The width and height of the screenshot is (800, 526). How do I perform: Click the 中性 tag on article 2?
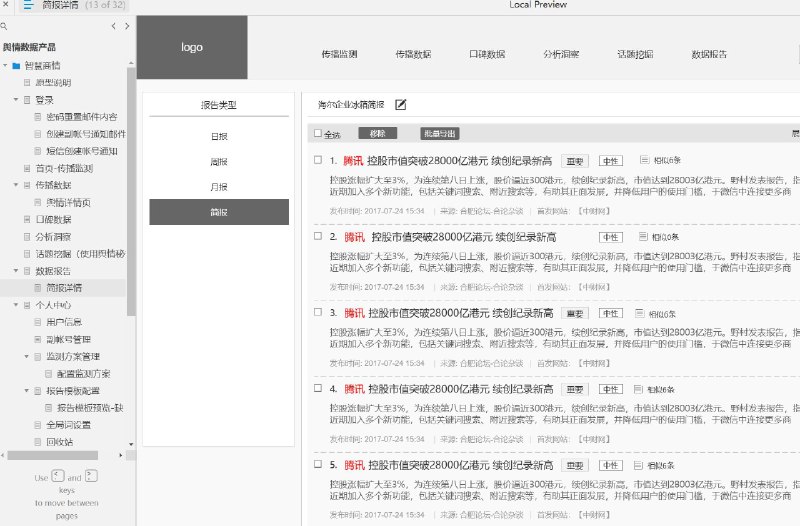tap(611, 237)
